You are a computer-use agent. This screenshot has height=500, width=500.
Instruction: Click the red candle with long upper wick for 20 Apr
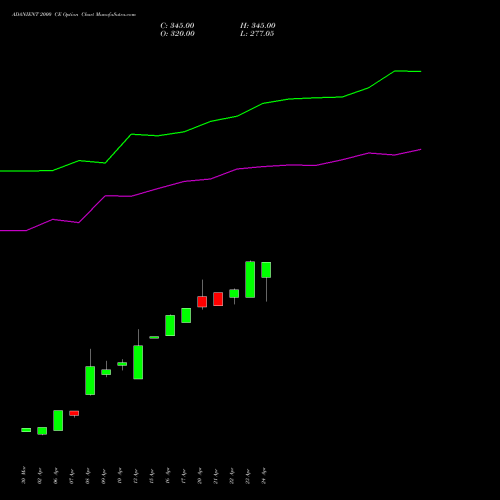pos(202,302)
